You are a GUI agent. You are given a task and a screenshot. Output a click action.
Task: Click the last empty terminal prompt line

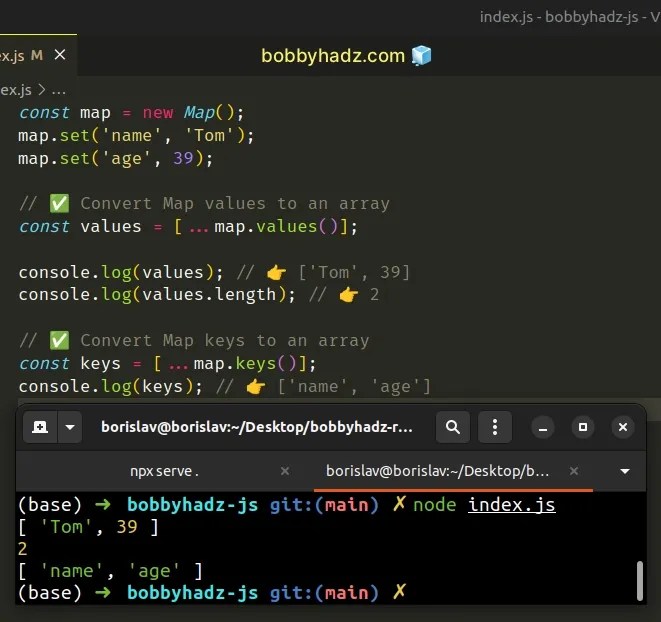212,593
